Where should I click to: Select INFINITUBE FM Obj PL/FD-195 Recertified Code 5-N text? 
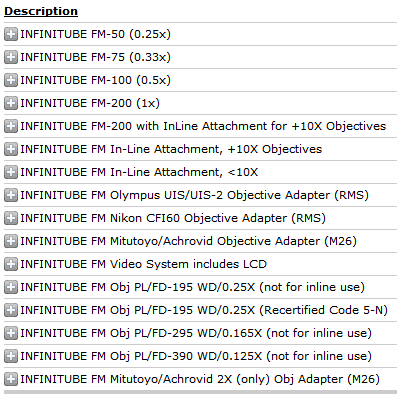204,310
